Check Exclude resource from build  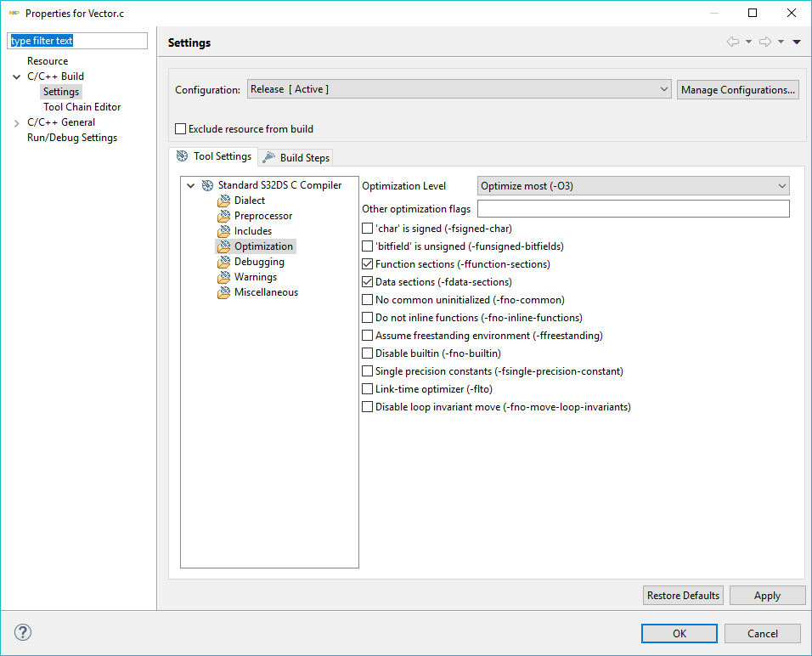[180, 129]
